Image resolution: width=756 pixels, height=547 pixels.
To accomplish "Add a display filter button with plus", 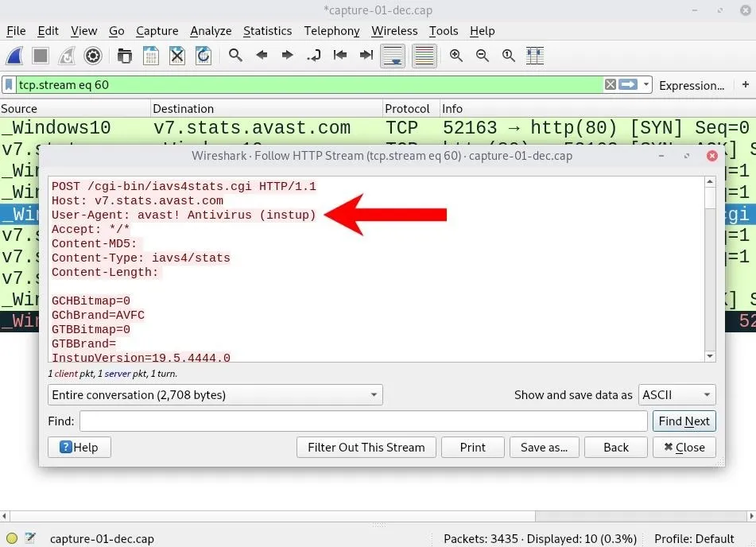I will pos(746,84).
